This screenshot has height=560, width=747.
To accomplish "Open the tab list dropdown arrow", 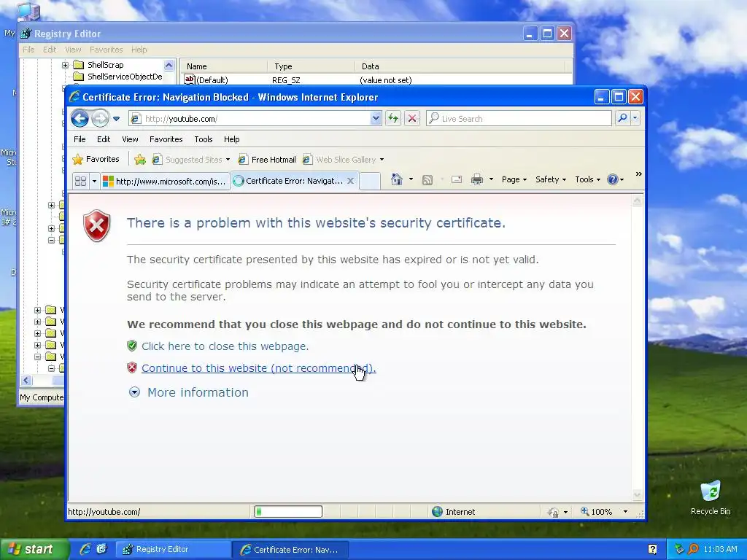I will click(x=94, y=181).
